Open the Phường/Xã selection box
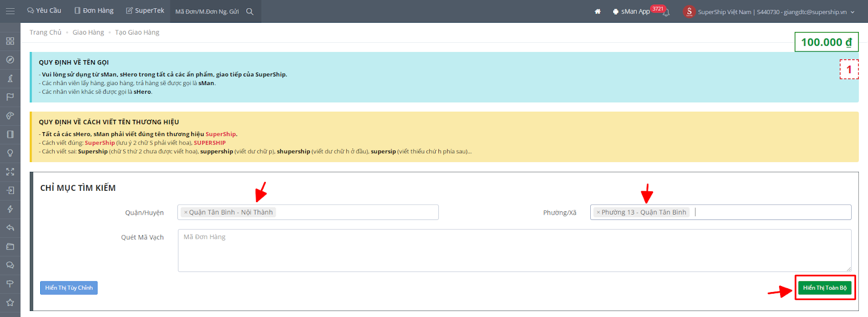The image size is (868, 317). point(721,212)
